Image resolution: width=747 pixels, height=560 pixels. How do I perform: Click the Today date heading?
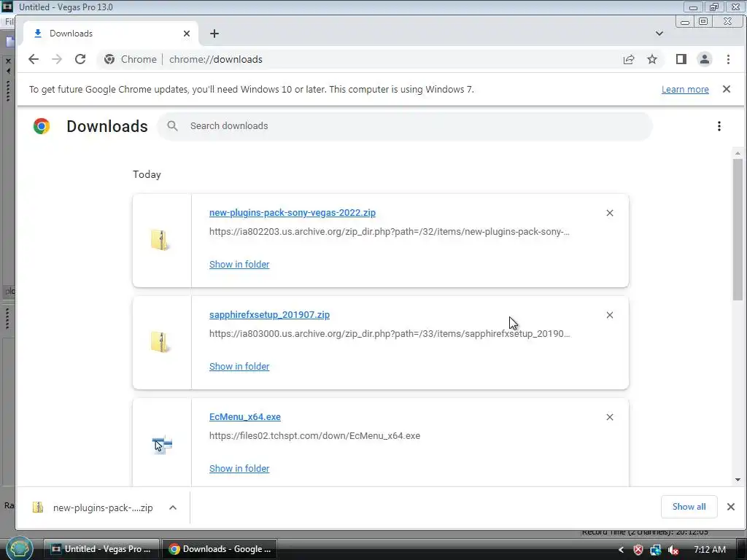pyautogui.click(x=147, y=174)
